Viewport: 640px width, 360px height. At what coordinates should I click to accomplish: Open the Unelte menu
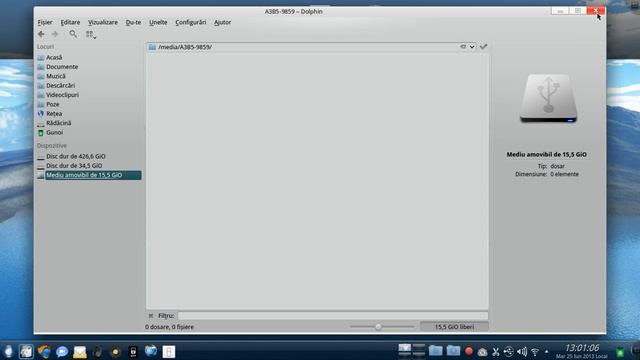click(158, 22)
